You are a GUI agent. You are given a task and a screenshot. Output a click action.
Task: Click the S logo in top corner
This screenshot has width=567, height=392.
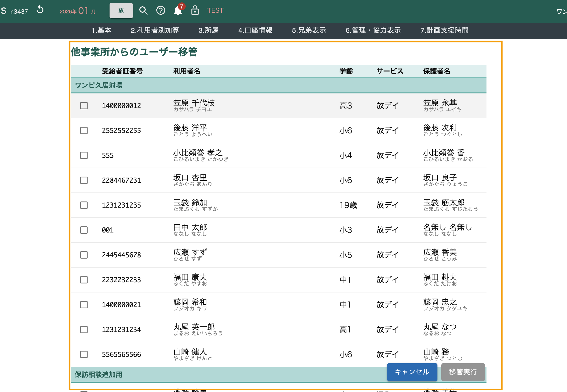(4, 10)
